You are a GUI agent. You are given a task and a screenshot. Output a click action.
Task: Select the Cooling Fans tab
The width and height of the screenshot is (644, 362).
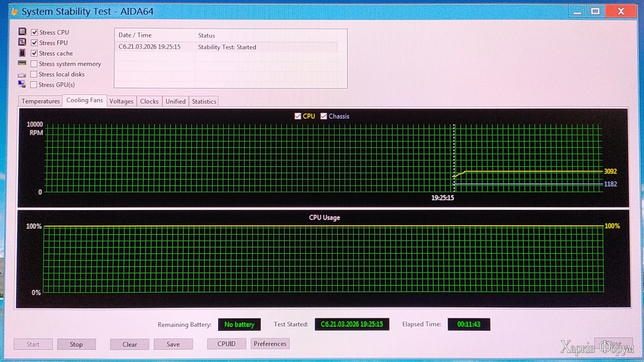(85, 100)
